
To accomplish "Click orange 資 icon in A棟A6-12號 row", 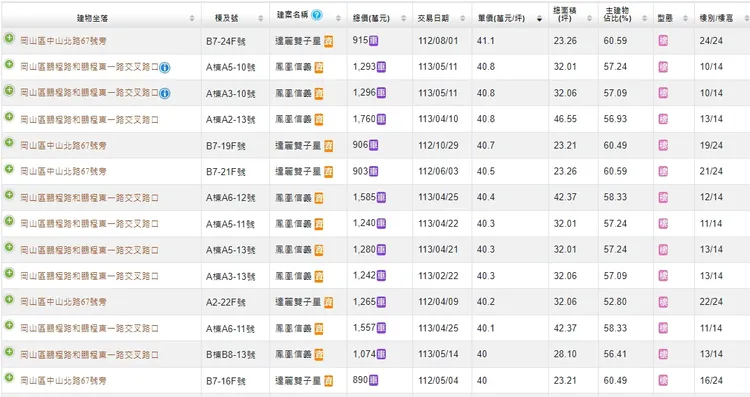I will coord(319,198).
